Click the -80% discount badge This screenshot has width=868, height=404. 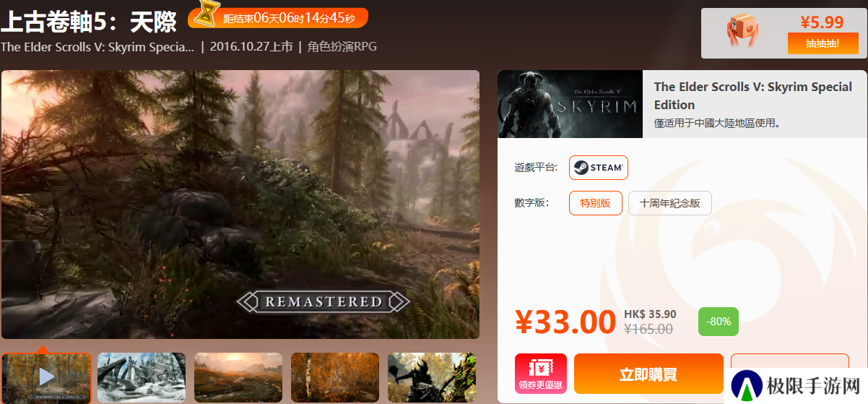(x=719, y=322)
